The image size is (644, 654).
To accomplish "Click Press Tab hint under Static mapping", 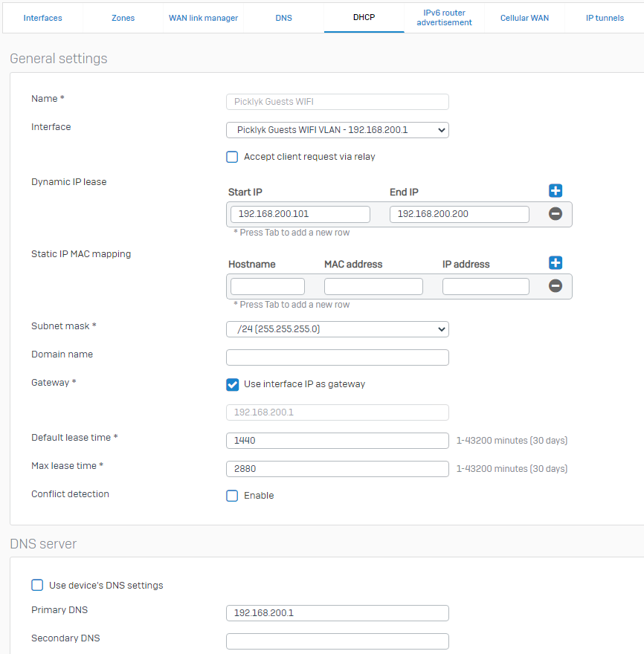I will coord(292,305).
